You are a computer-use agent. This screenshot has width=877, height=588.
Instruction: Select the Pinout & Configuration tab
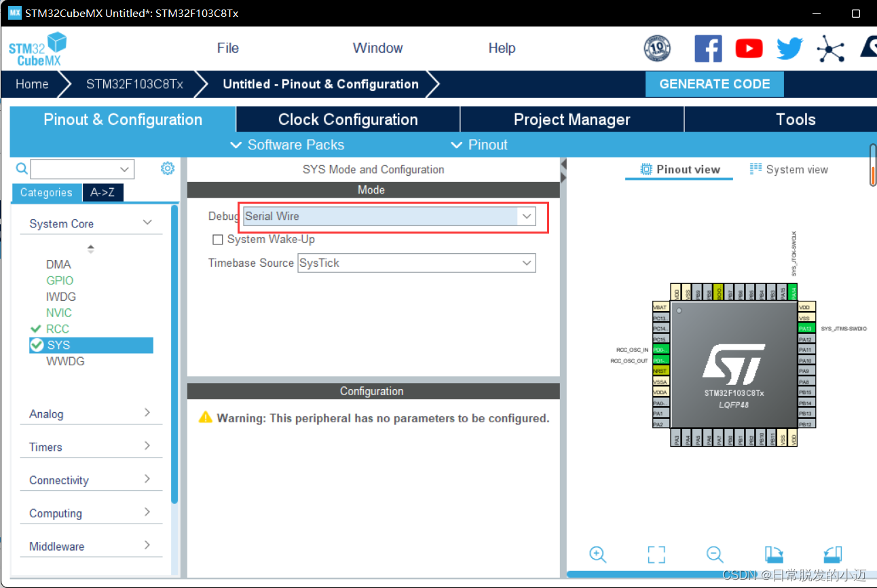click(123, 120)
